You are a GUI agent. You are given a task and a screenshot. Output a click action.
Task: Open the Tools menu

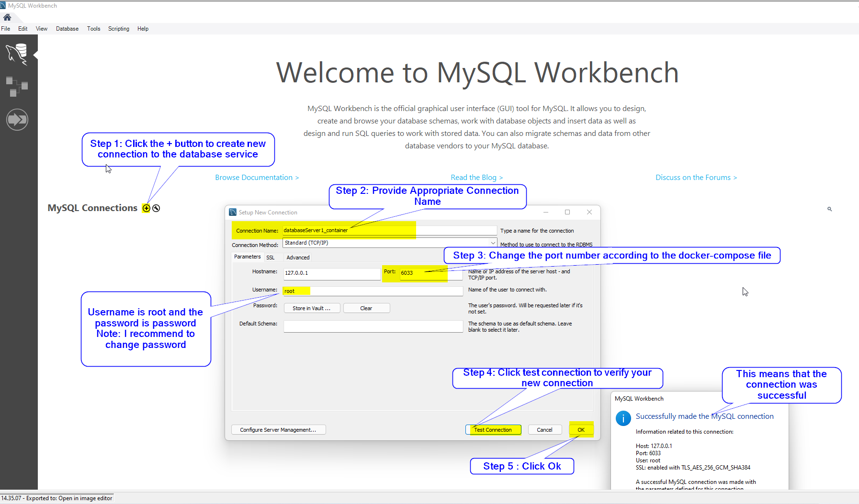click(x=94, y=29)
